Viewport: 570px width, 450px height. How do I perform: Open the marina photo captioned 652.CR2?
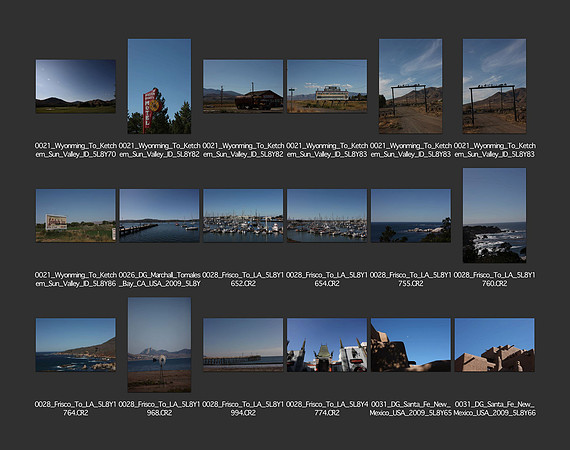243,216
